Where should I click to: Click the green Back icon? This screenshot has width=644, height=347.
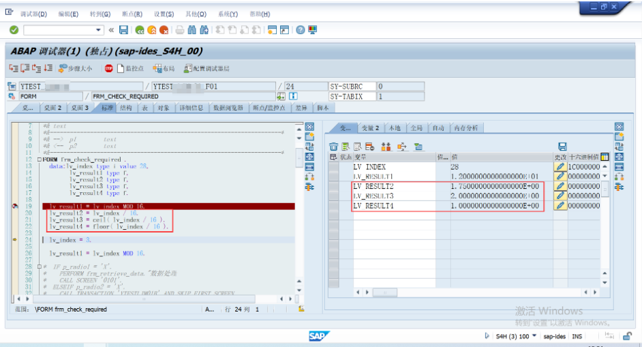(x=140, y=30)
